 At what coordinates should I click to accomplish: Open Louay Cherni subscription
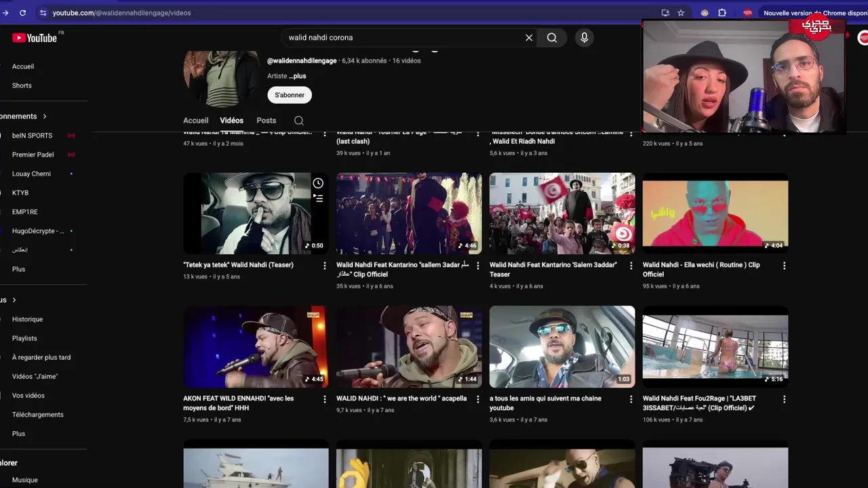(x=31, y=174)
